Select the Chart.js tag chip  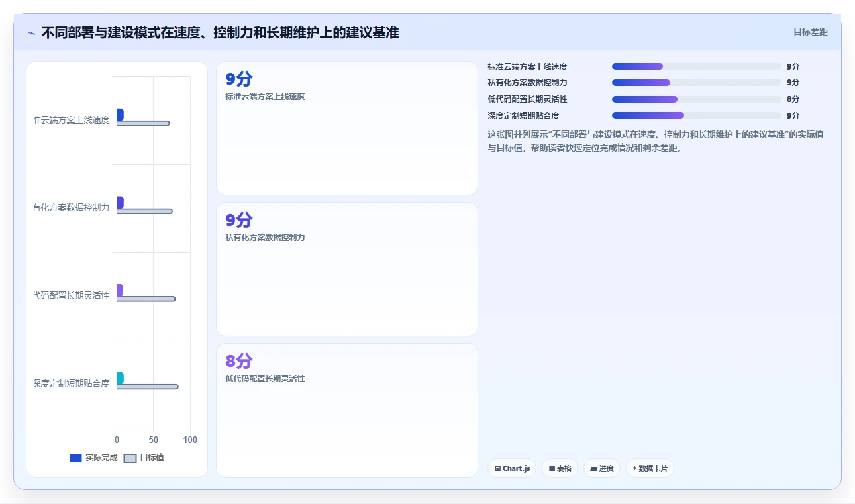tap(512, 468)
